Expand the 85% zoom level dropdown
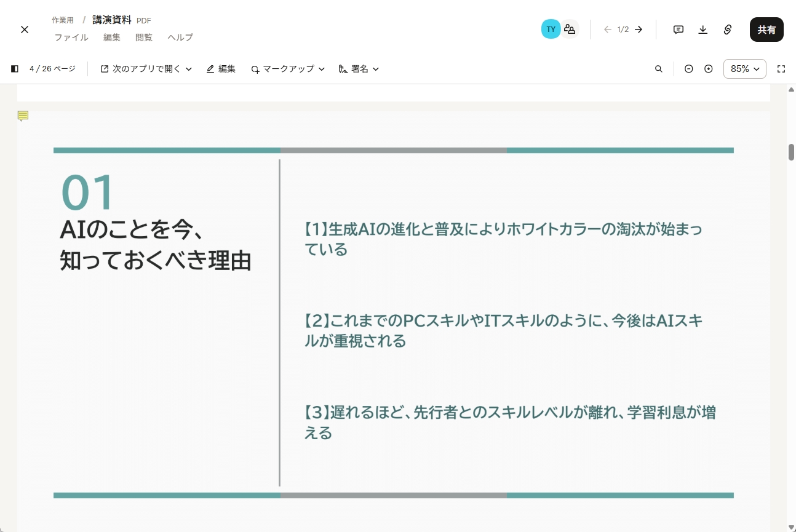 tap(745, 69)
